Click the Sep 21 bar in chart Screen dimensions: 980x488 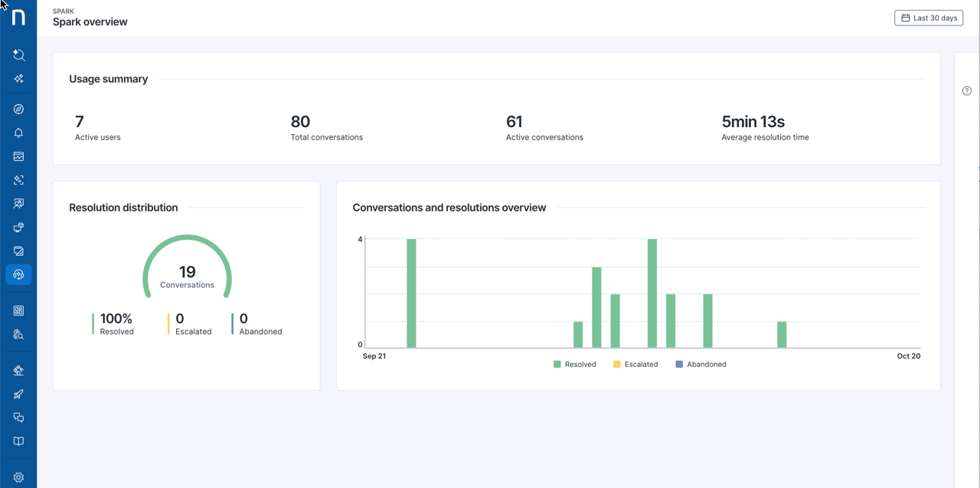[411, 293]
